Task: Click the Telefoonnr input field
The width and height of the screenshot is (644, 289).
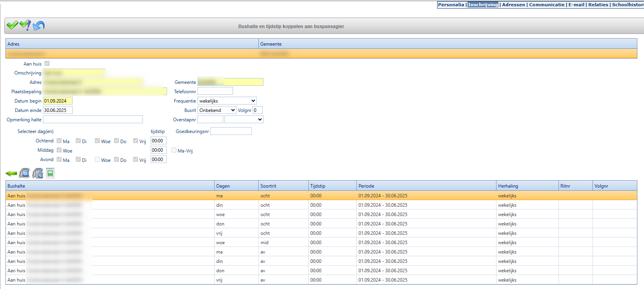Action: (215, 91)
